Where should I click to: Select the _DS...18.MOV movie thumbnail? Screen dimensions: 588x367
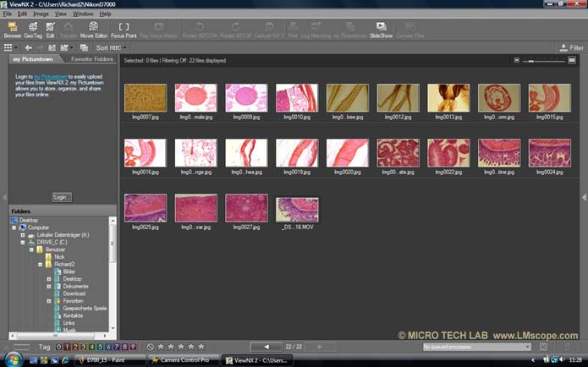(x=297, y=210)
